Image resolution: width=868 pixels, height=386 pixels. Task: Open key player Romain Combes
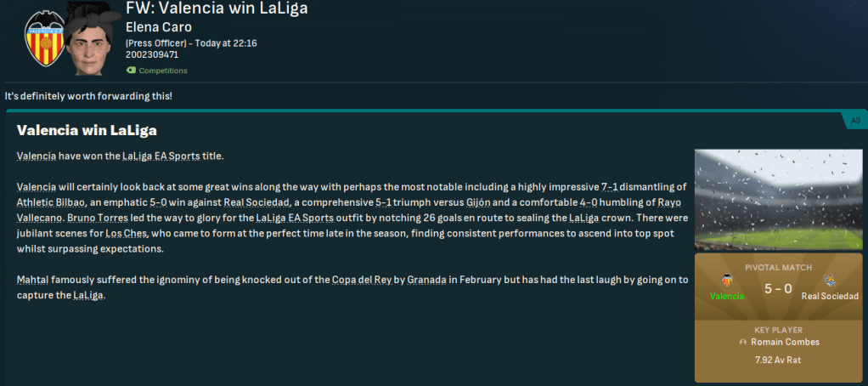click(783, 343)
